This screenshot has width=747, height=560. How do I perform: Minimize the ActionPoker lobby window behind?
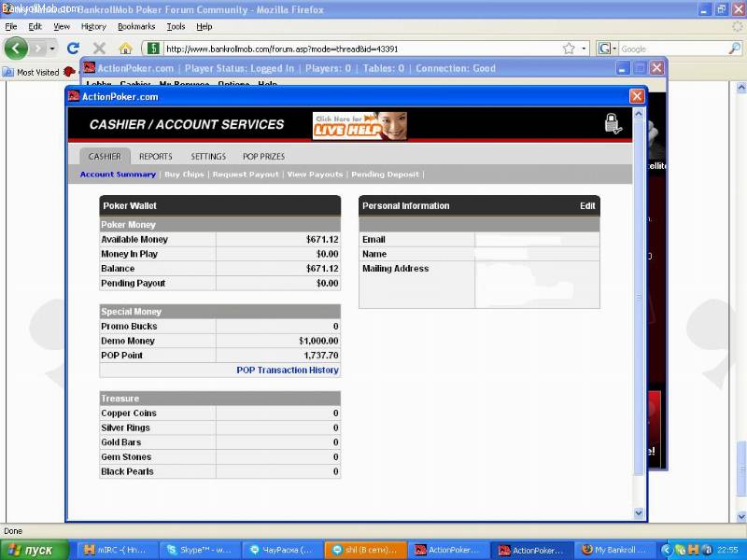[622, 68]
